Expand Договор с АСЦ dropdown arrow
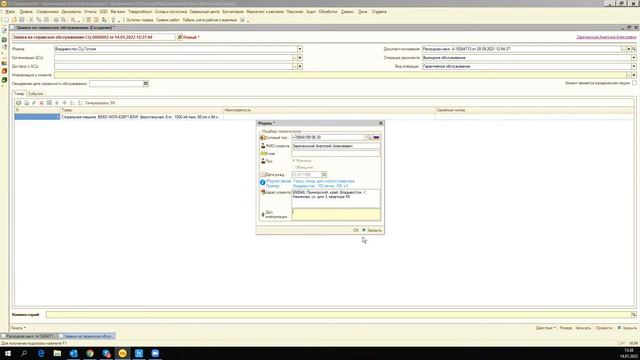The width and height of the screenshot is (640, 360). tap(300, 66)
